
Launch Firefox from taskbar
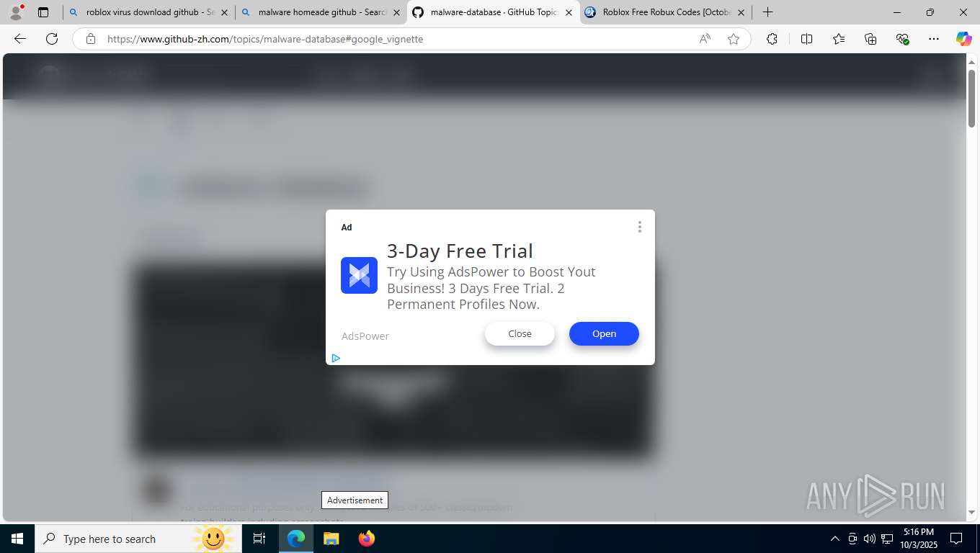pos(366,539)
